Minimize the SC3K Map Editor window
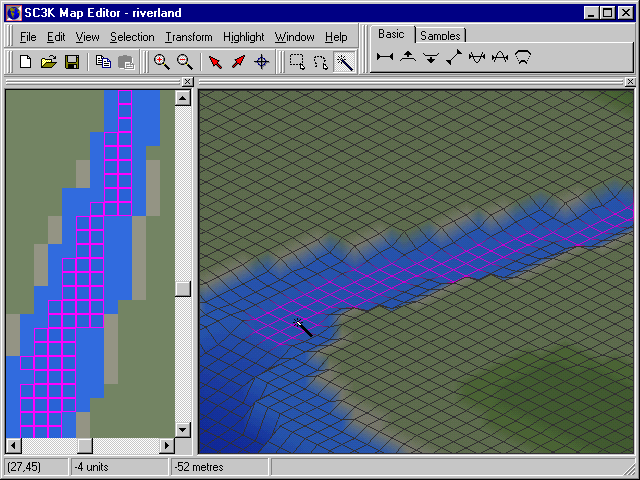Image resolution: width=640 pixels, height=480 pixels. point(591,13)
